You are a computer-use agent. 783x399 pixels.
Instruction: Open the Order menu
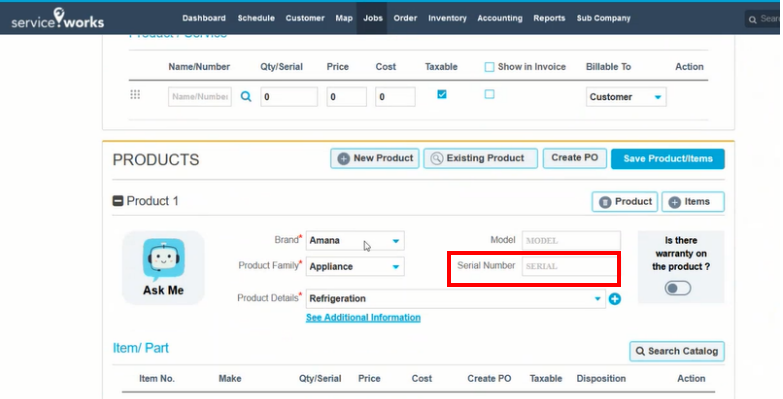405,18
